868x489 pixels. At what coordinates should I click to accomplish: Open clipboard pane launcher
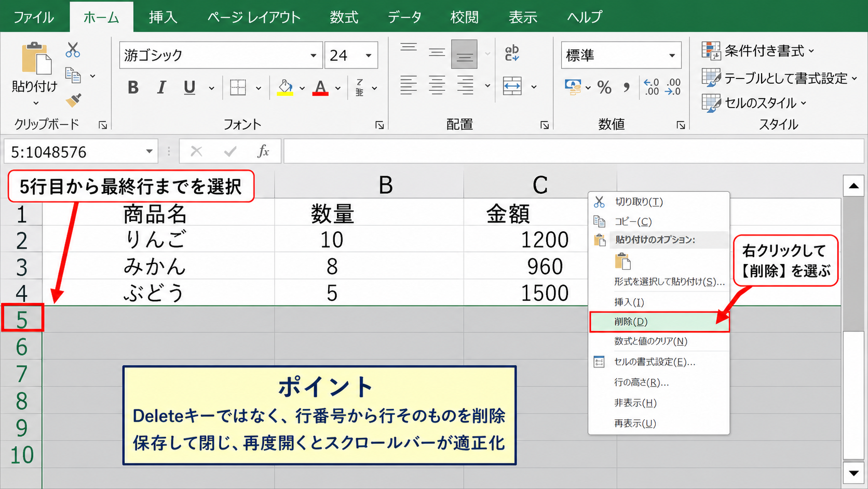tap(103, 125)
